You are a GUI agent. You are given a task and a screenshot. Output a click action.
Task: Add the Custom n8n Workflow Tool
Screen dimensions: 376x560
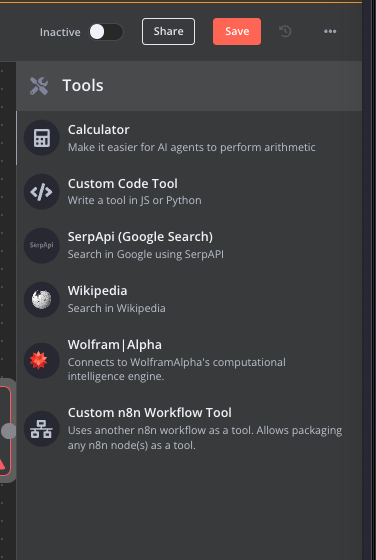[189, 429]
